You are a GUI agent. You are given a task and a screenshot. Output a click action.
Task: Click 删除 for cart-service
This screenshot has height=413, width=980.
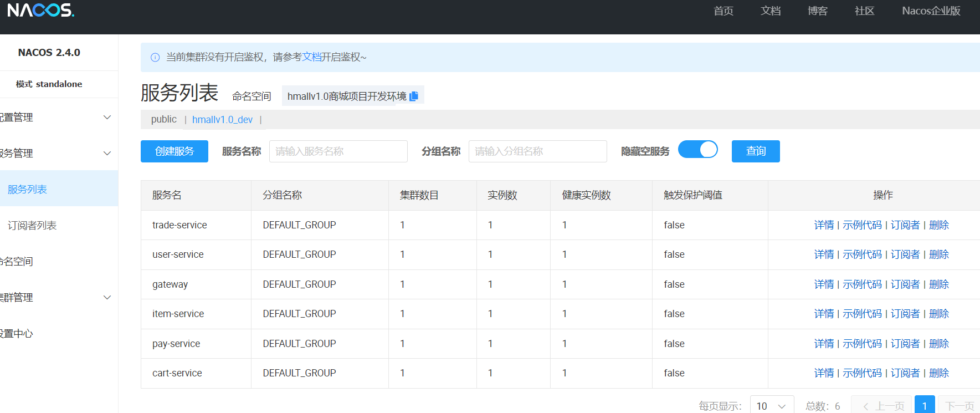pos(939,373)
